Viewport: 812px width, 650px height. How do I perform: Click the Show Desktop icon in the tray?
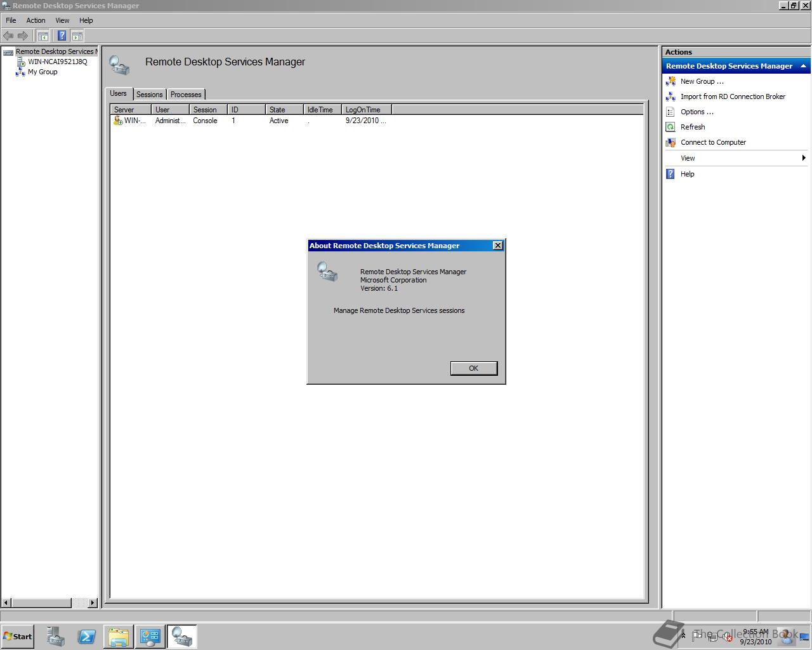[804, 636]
